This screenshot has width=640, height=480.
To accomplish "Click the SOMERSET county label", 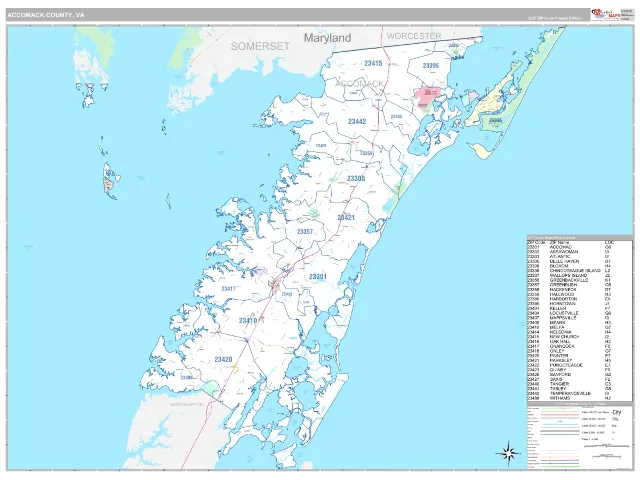I will pyautogui.click(x=260, y=47).
